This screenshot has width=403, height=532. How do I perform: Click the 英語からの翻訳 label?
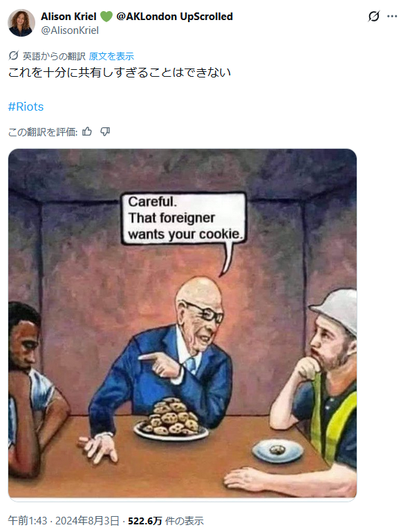(54, 56)
